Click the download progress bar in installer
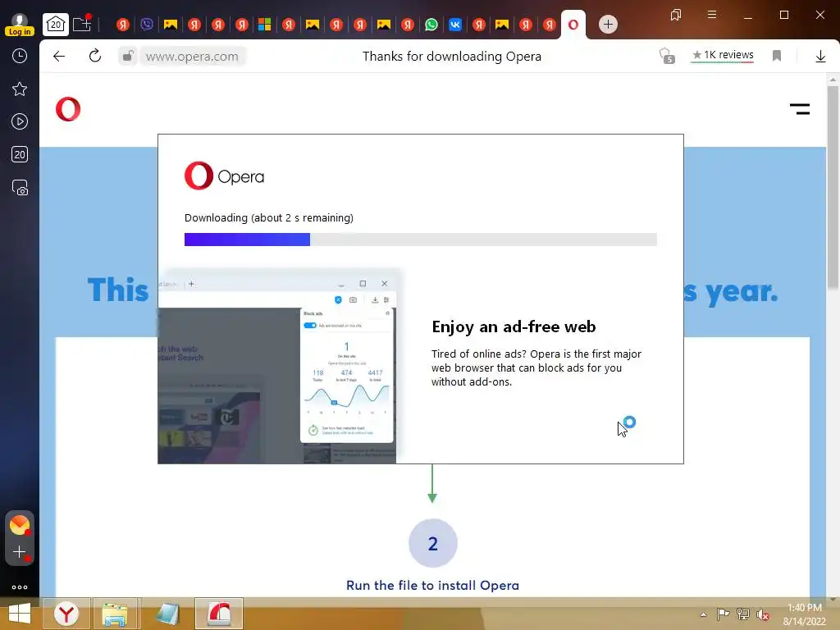Screen dimensions: 840x630 pos(421,240)
